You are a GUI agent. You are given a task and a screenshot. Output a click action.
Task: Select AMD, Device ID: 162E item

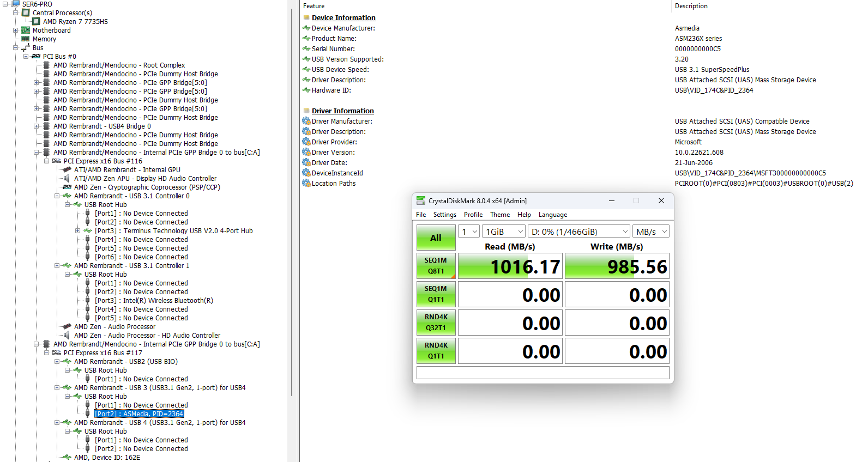click(107, 457)
